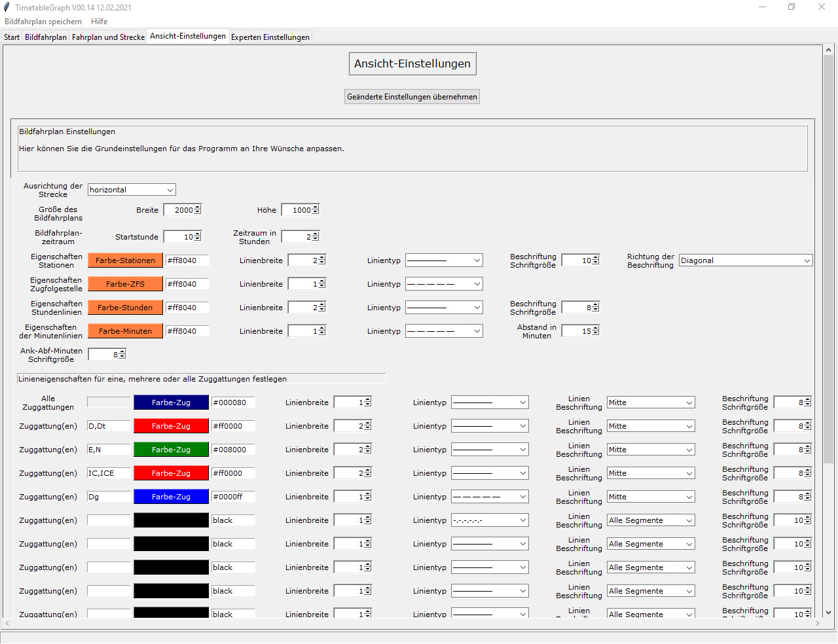
Task: Click the dark blue Farbe-Zug swatch for Alle Zuggattungen
Action: 171,402
